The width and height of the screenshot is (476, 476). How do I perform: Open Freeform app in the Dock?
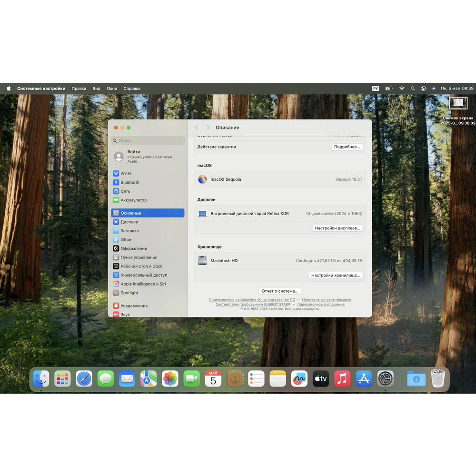click(x=299, y=378)
